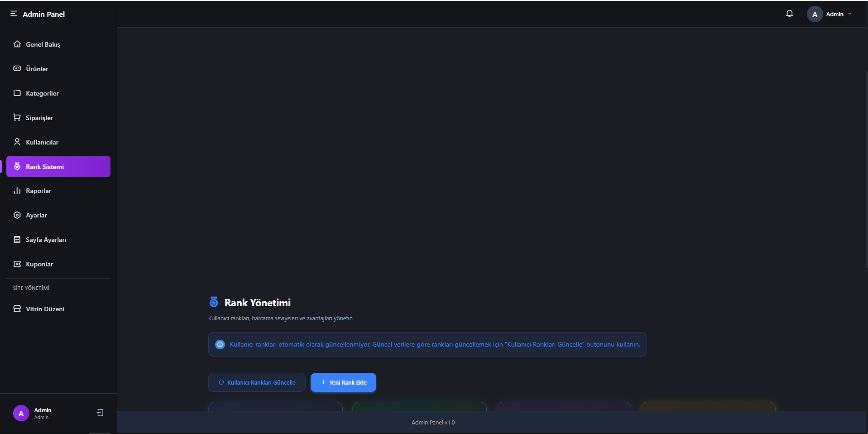868x434 pixels.
Task: Click the Kuponlar ticket icon
Action: [x=17, y=264]
